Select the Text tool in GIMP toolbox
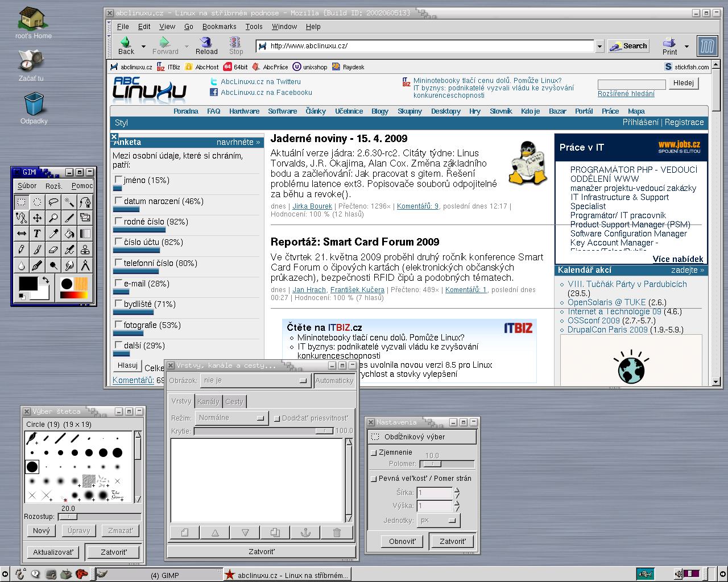The image size is (728, 582). pyautogui.click(x=37, y=234)
